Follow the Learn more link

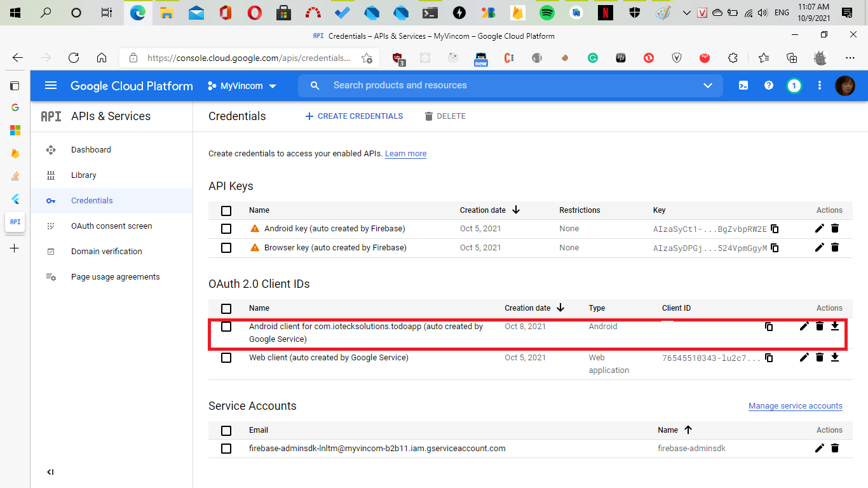(x=405, y=154)
